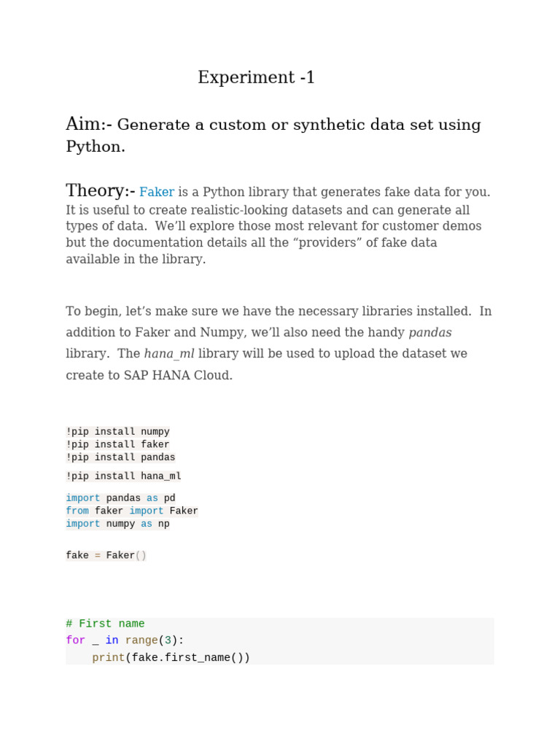Click the "for _ in range(3):" line
The height and width of the screenshot is (747, 560).
[x=125, y=640]
